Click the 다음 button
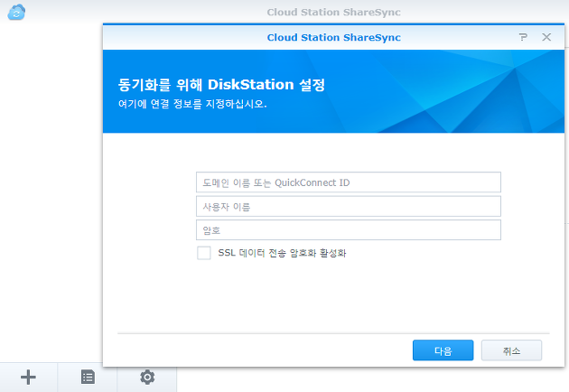Image resolution: width=569 pixels, height=392 pixels. point(443,350)
